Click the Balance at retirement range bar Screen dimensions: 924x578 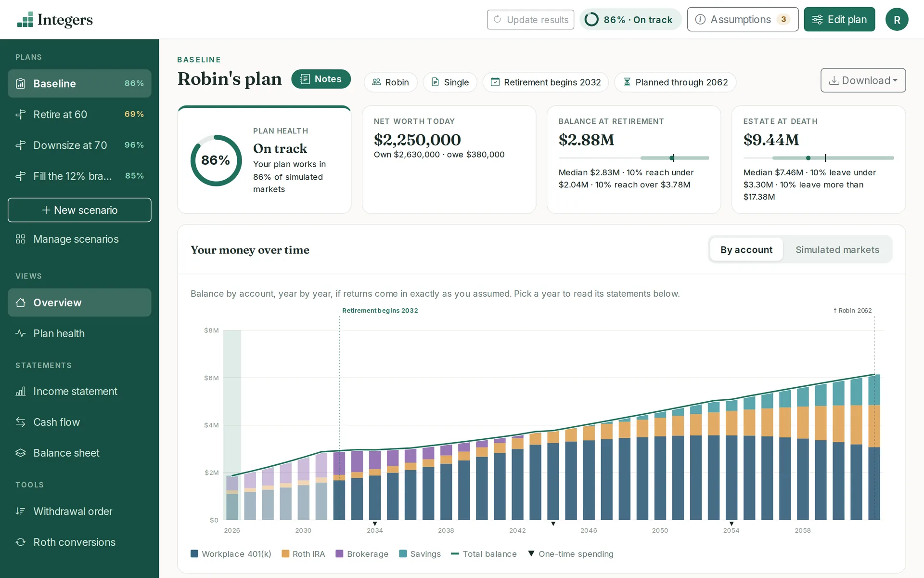click(x=633, y=158)
